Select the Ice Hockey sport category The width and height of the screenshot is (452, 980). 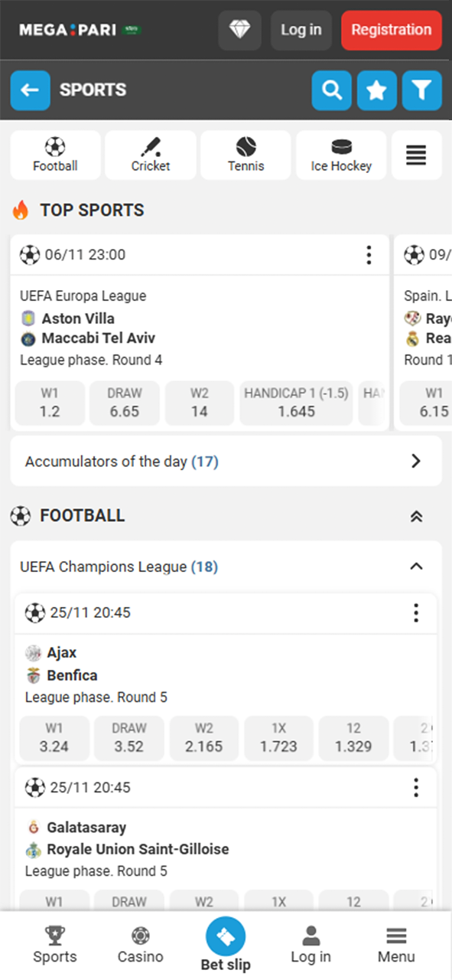(340, 155)
